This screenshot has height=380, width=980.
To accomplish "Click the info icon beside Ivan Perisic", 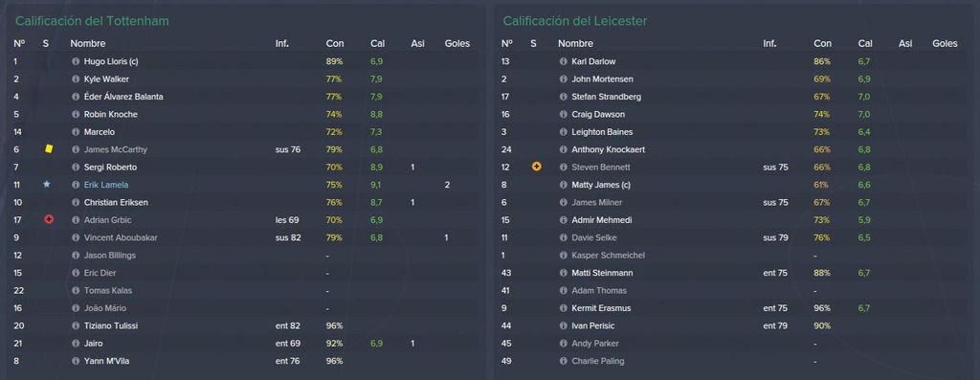I will [563, 325].
